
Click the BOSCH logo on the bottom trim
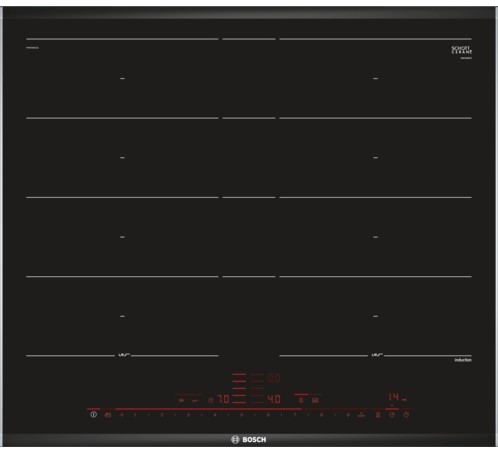249,440
